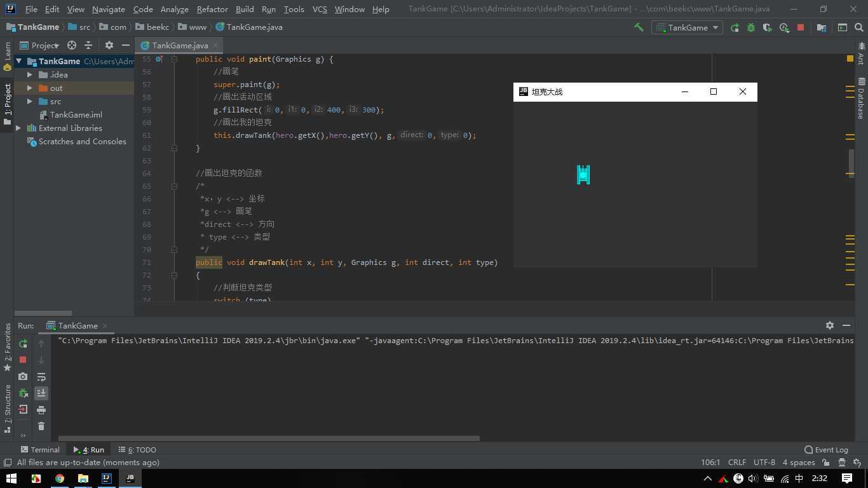Change UTF-8 file encoding in status bar

pos(764,463)
